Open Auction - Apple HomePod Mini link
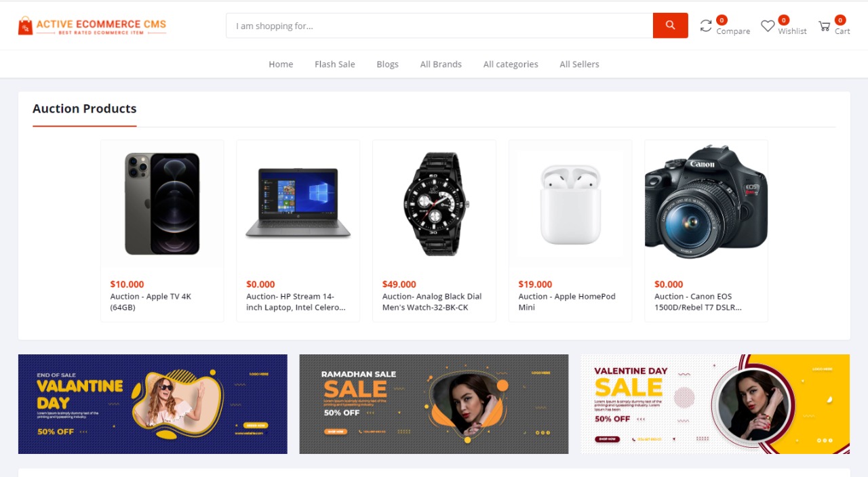Viewport: 868px width, 477px height. [x=567, y=302]
